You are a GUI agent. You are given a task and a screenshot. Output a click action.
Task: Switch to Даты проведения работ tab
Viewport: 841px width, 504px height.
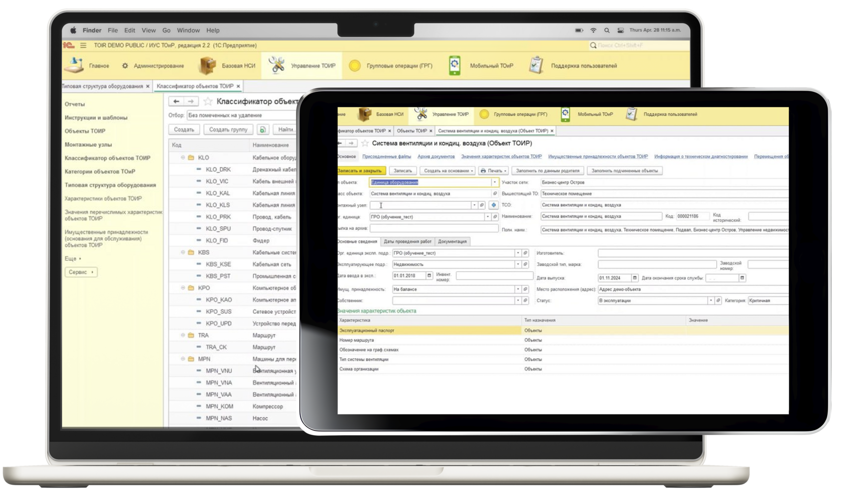pyautogui.click(x=407, y=242)
